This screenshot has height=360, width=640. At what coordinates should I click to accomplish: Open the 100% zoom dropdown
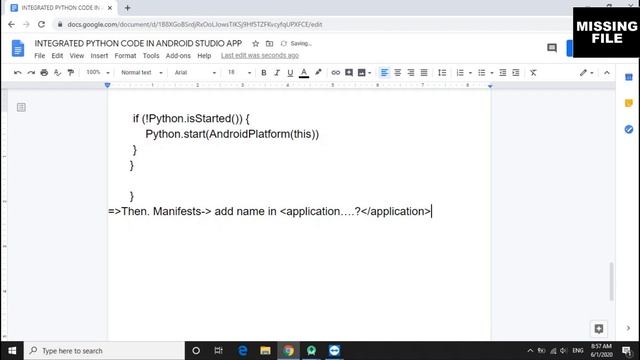tap(98, 72)
